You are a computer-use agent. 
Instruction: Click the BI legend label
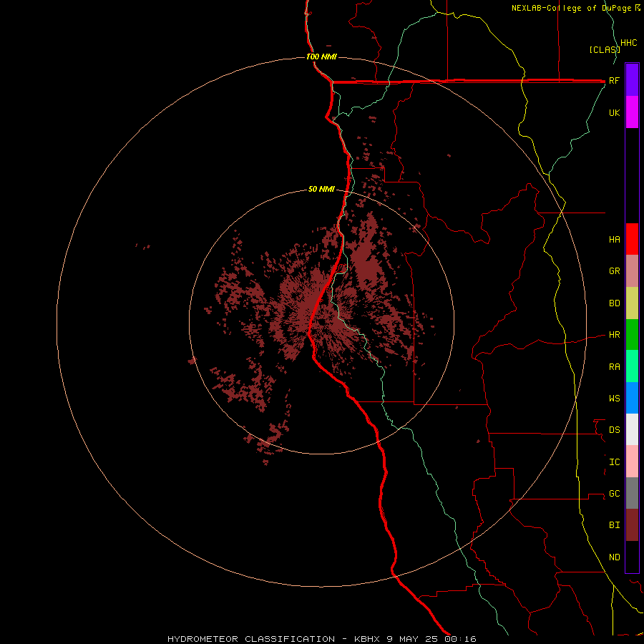[x=614, y=525]
